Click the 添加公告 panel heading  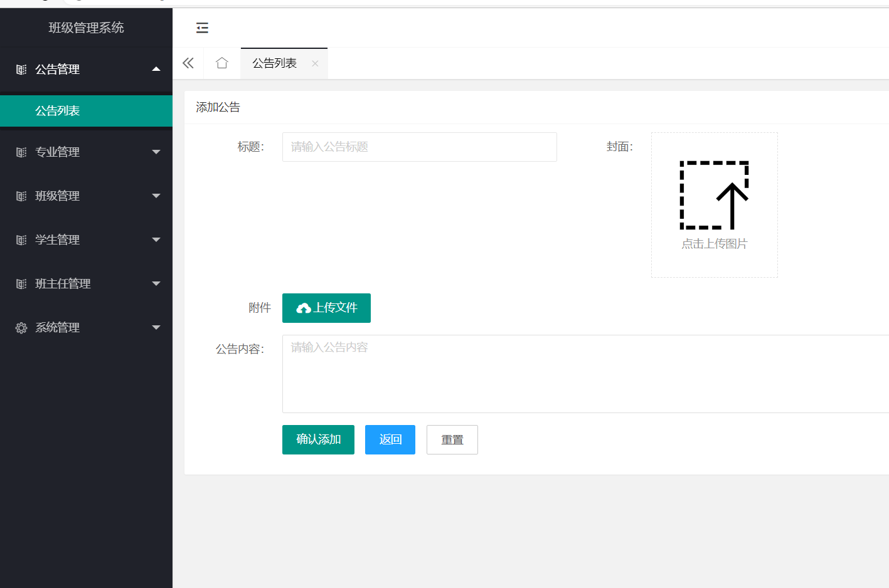pyautogui.click(x=218, y=107)
